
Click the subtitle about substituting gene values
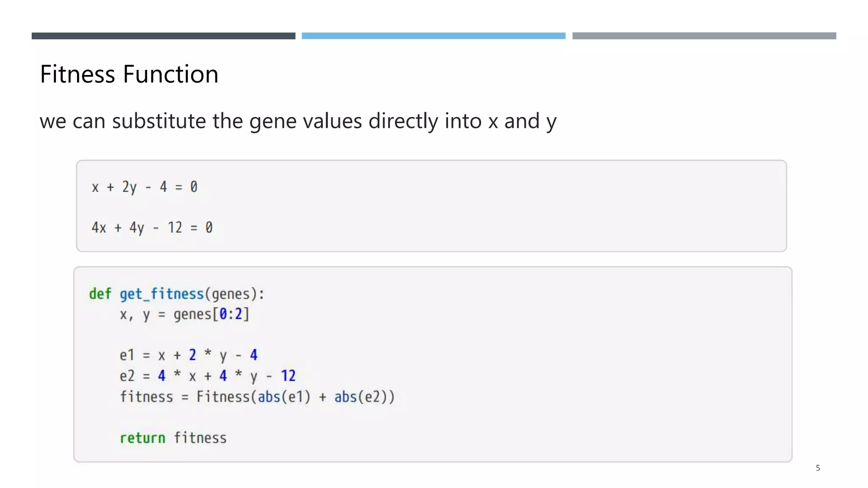[298, 121]
